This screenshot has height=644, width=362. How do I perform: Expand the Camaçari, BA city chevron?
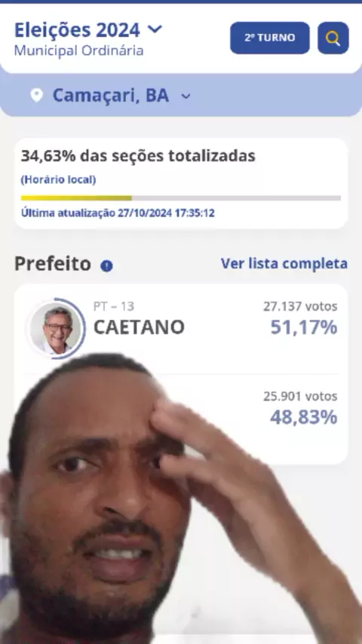click(186, 97)
